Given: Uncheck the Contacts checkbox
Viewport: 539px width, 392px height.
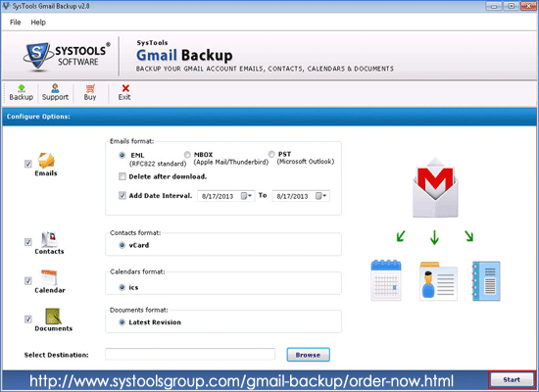Looking at the screenshot, I should coord(28,242).
